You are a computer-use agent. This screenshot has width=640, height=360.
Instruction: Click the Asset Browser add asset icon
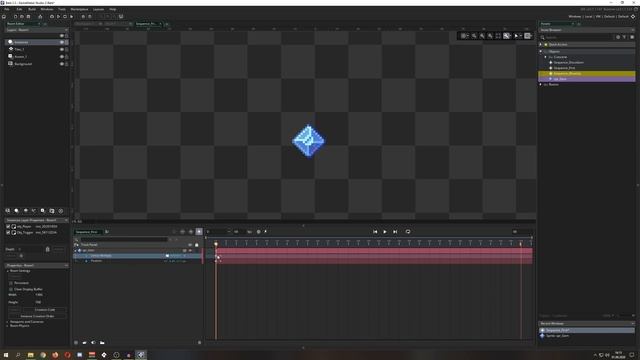pos(632,37)
